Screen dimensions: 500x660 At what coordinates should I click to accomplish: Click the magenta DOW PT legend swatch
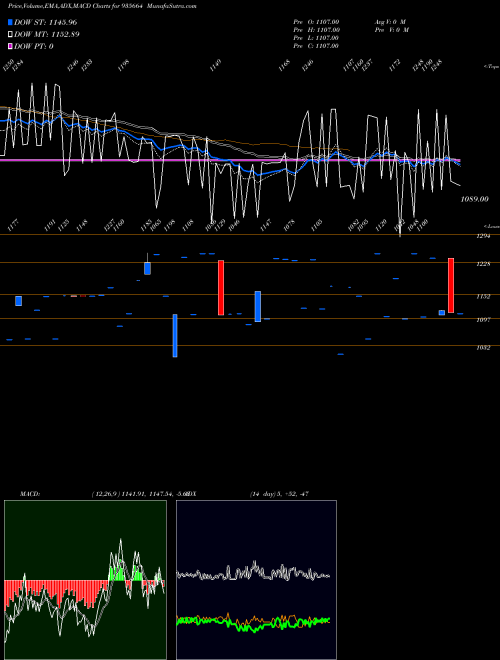tap(10, 46)
